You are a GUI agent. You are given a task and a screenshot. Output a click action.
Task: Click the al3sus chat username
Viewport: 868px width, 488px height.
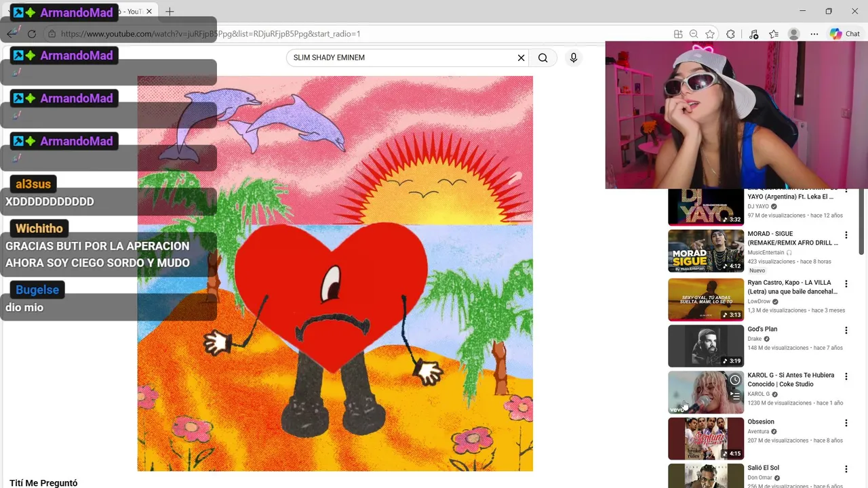pyautogui.click(x=33, y=184)
